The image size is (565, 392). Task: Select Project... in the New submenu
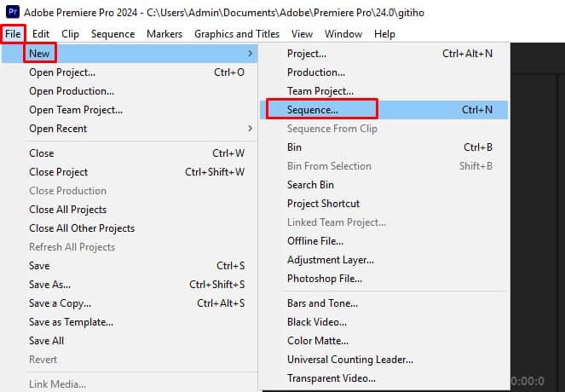pyautogui.click(x=307, y=54)
